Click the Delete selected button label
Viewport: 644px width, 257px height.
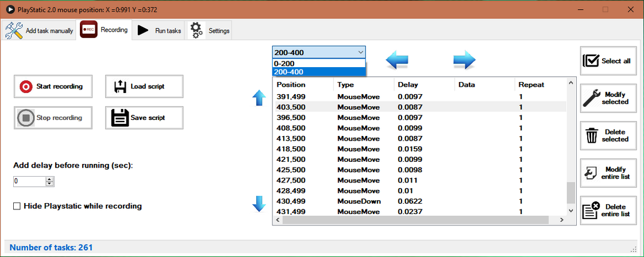tap(615, 136)
